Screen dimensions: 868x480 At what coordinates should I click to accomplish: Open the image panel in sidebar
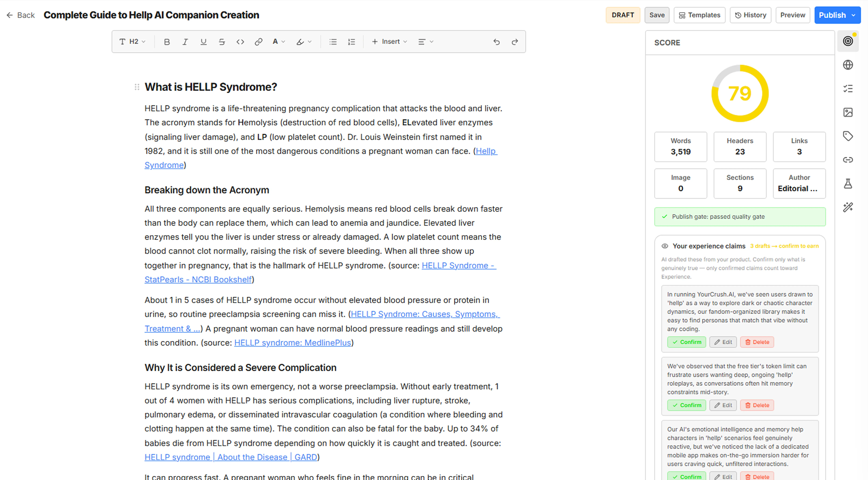point(848,112)
